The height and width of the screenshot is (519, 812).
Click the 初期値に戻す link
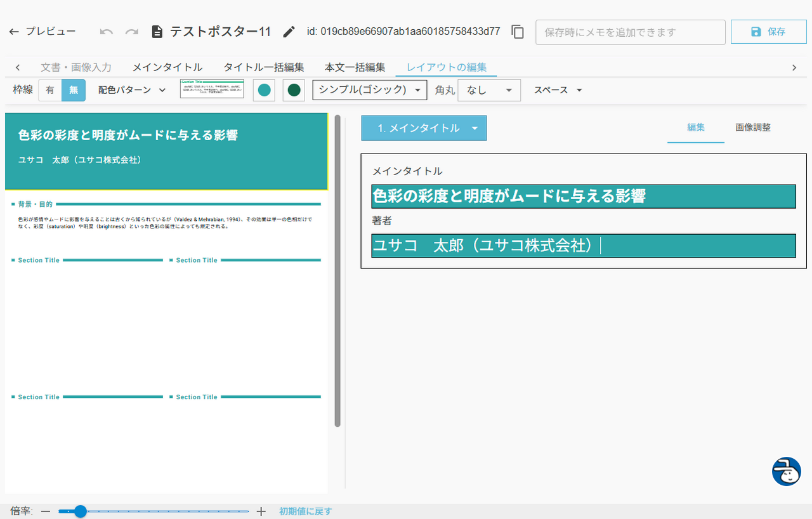click(x=305, y=511)
